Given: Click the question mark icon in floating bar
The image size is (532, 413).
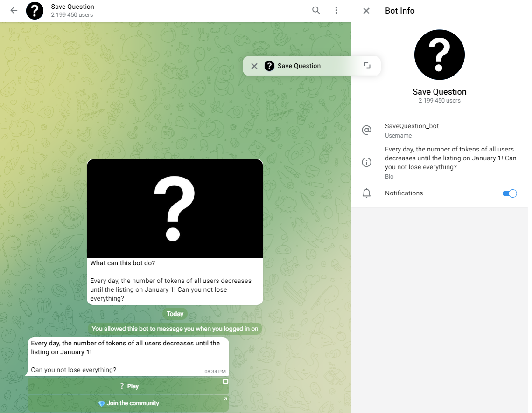Looking at the screenshot, I should coord(269,66).
